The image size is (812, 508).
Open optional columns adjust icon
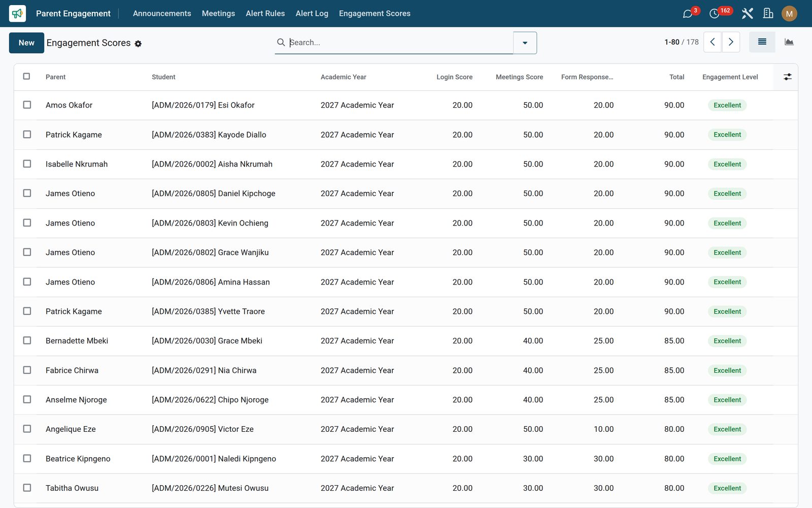pos(787,77)
